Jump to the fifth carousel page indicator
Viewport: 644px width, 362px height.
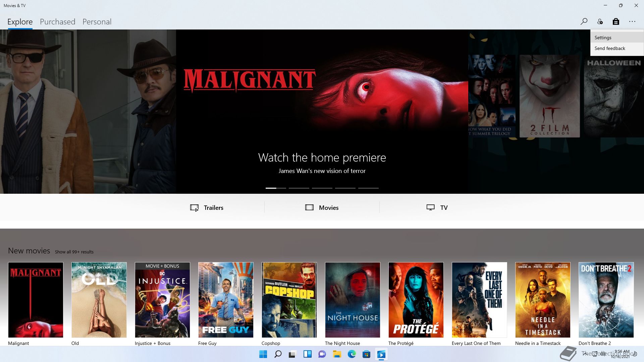(x=368, y=188)
